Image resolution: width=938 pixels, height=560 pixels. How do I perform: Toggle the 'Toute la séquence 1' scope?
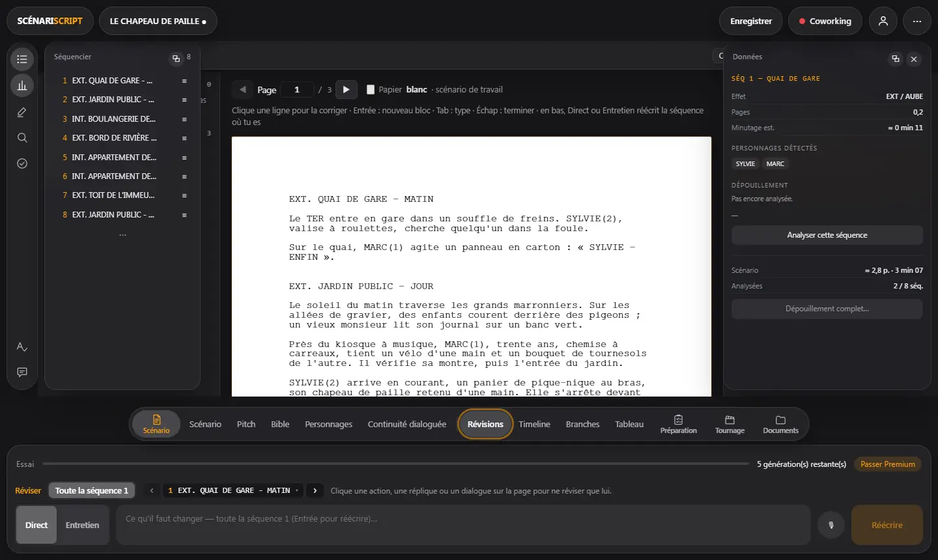pos(92,490)
